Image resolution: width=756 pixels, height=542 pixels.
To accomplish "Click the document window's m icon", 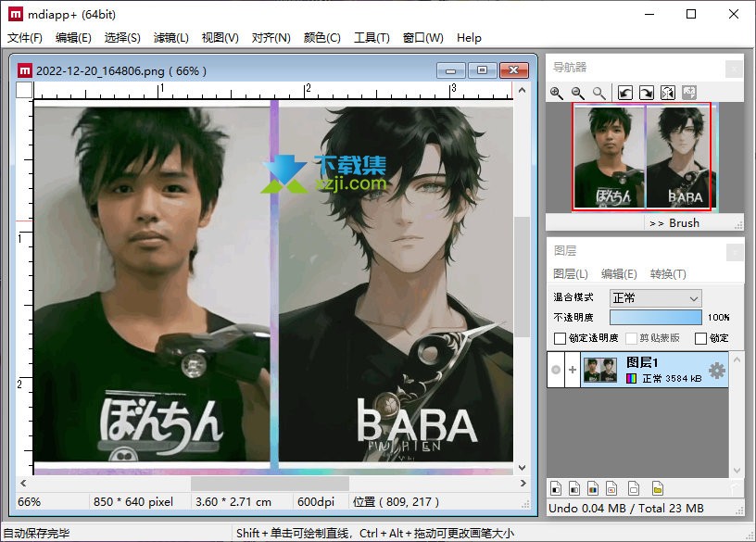I will [x=25, y=71].
